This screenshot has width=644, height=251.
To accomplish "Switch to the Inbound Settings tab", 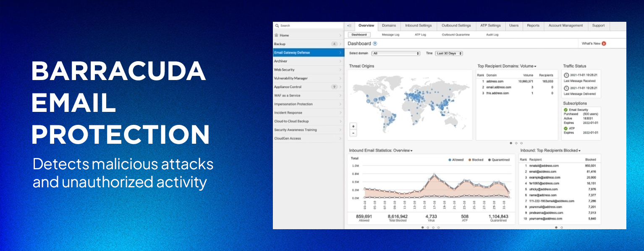I will coord(419,26).
